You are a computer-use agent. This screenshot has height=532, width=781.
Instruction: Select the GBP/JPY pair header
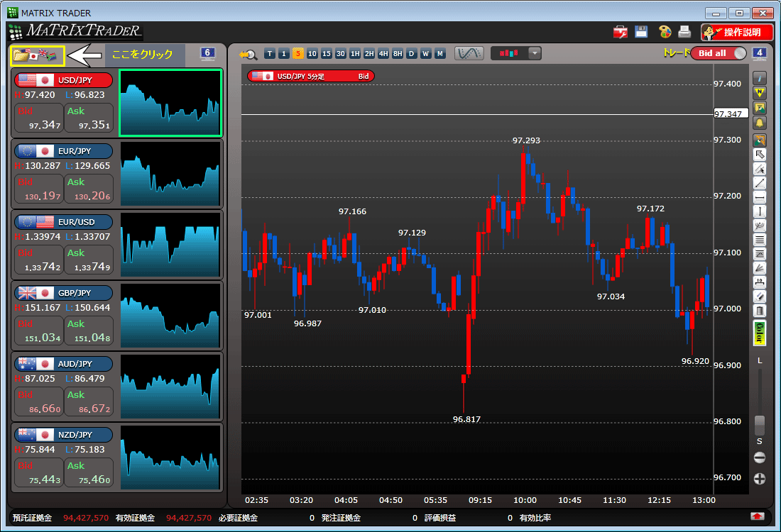[64, 293]
